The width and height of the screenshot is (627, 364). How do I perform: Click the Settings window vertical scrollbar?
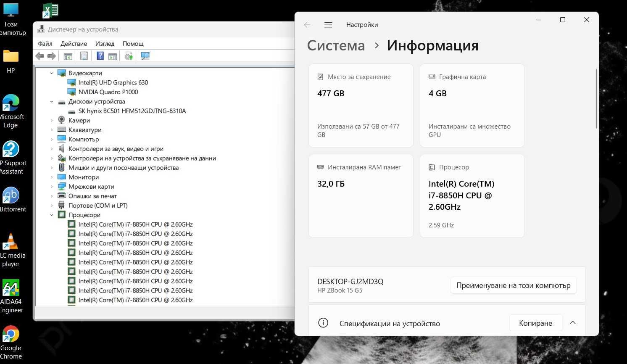[x=596, y=99]
